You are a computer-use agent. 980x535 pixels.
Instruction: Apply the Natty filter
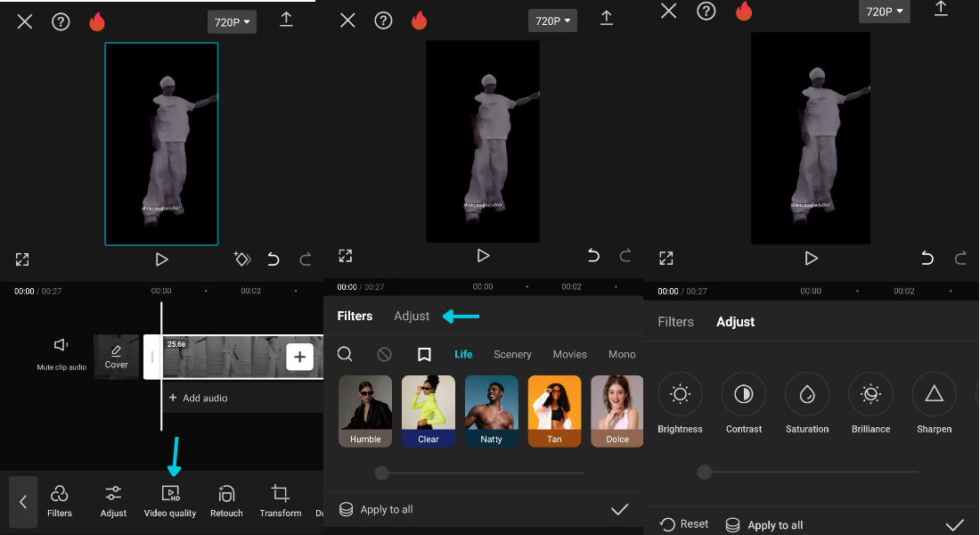click(491, 411)
